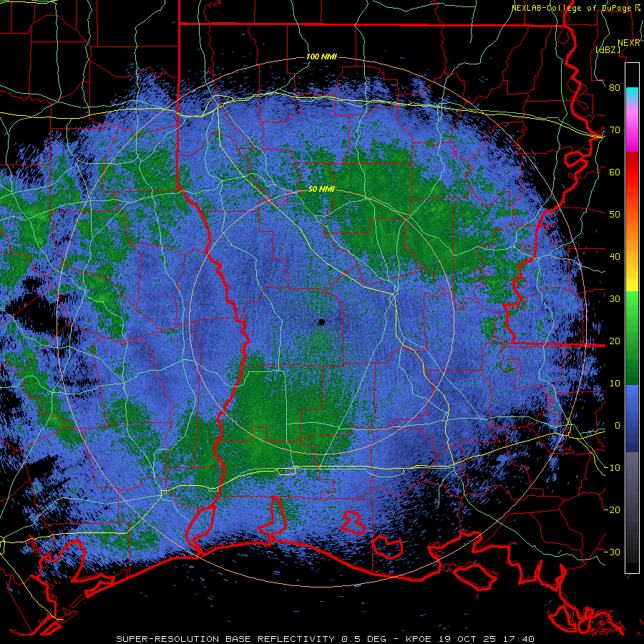Click the 0 dBZ value on the scale
Screen dimensions: 644x644
(x=617, y=426)
